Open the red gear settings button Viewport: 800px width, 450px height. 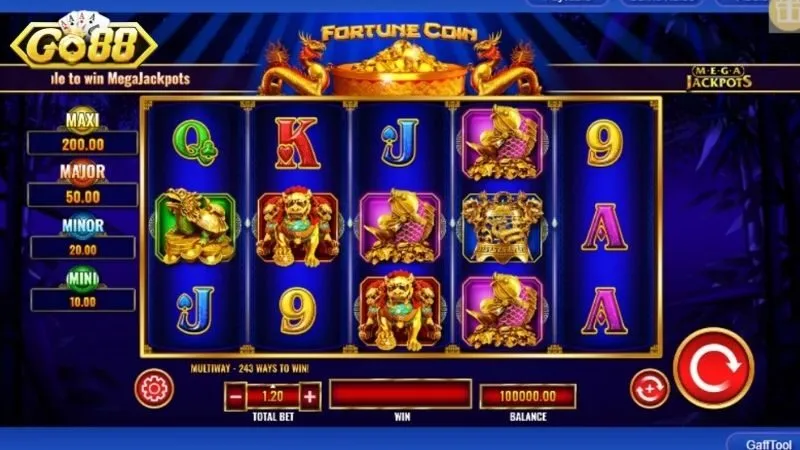154,389
